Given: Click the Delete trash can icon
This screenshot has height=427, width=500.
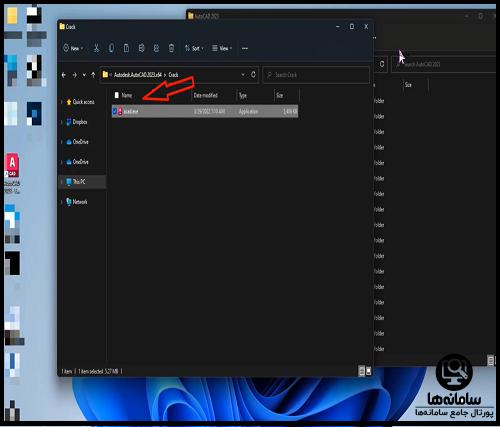Looking at the screenshot, I should [171, 48].
